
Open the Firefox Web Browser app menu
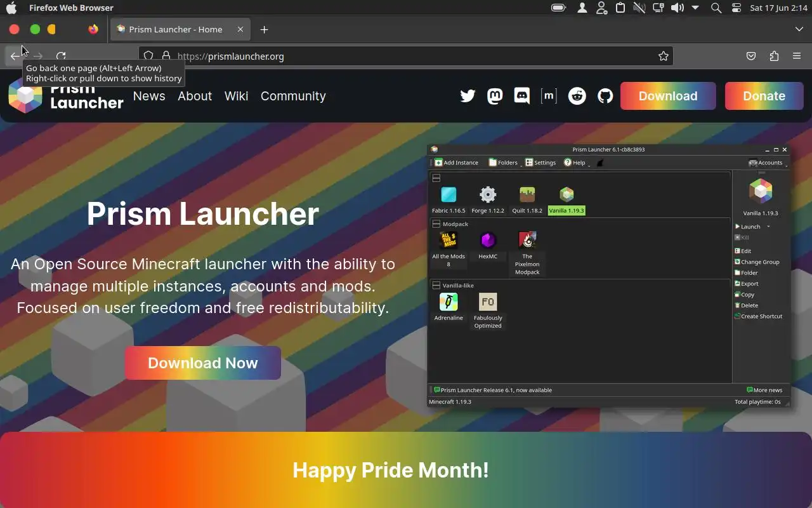[x=71, y=8]
